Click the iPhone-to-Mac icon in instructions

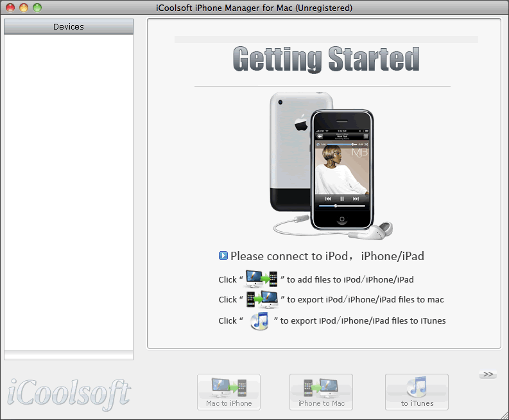[262, 299]
